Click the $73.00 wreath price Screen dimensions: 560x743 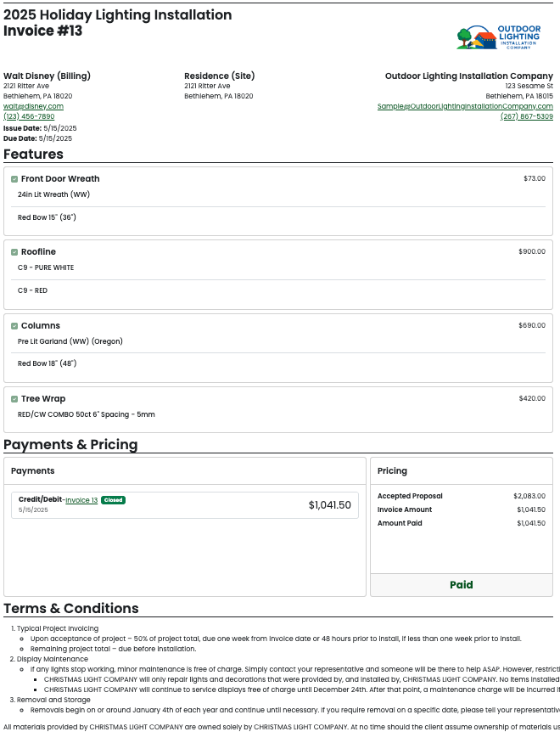pos(535,178)
